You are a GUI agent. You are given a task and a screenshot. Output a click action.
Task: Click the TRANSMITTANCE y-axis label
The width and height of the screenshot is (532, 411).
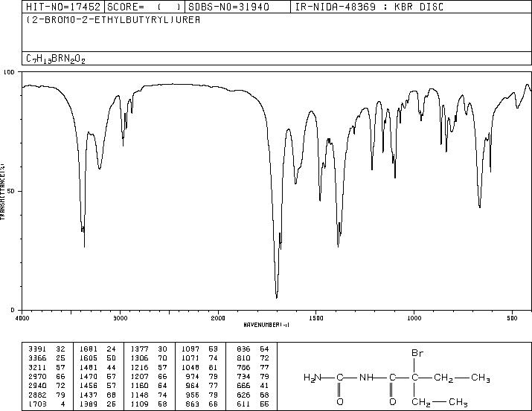[3, 192]
